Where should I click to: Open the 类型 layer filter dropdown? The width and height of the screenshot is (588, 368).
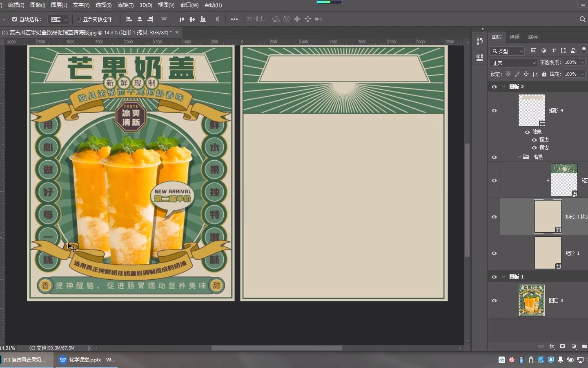point(507,51)
